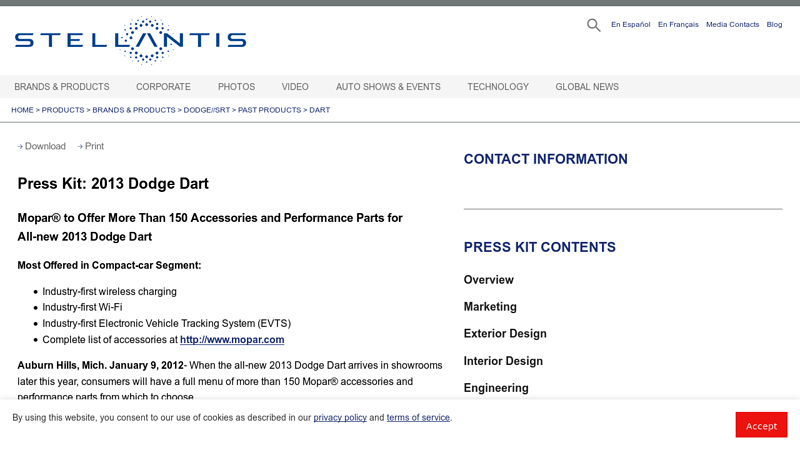This screenshot has height=450, width=800.
Task: Select 'PRESS KIT CONTENTS' heading
Action: click(539, 247)
